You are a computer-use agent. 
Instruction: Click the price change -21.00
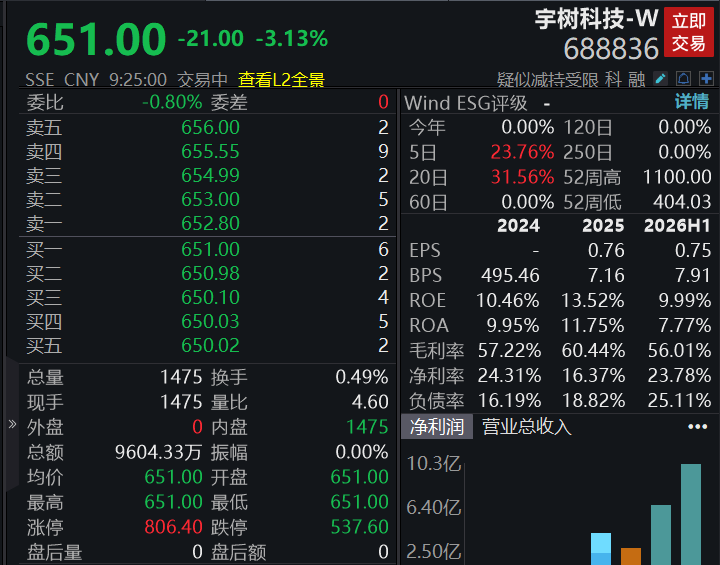point(211,39)
